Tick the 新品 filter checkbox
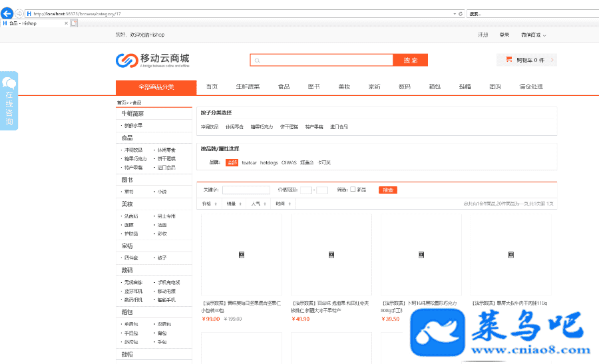Screen dimensions: 599x364 tap(353, 190)
